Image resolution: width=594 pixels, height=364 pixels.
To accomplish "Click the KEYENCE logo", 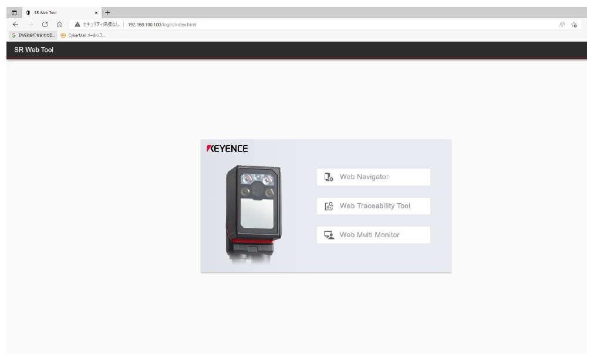I will [x=227, y=149].
